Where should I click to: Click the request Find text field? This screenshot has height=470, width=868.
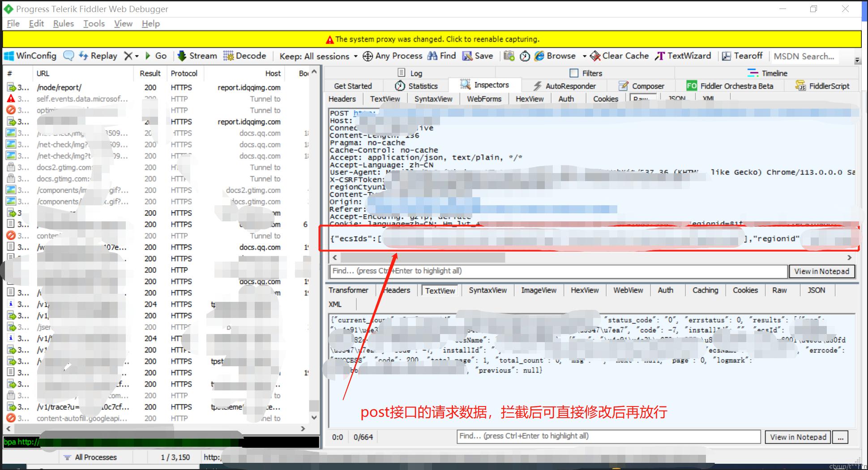558,271
